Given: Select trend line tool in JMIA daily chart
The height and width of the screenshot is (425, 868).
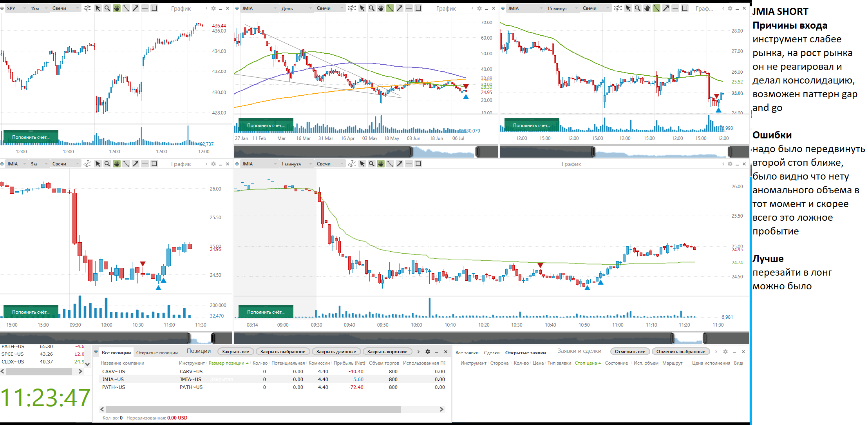Looking at the screenshot, I should tap(390, 8).
